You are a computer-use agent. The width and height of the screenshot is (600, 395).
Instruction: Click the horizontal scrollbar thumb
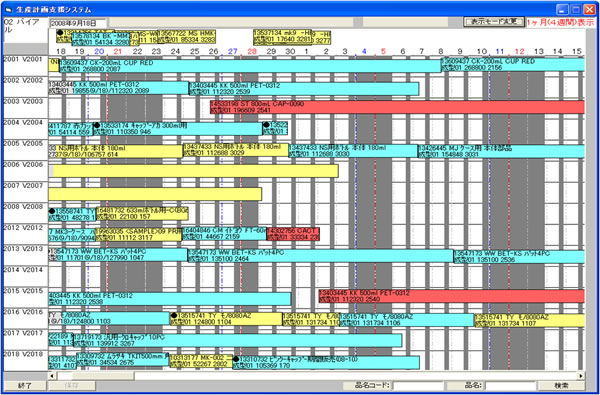point(95,376)
